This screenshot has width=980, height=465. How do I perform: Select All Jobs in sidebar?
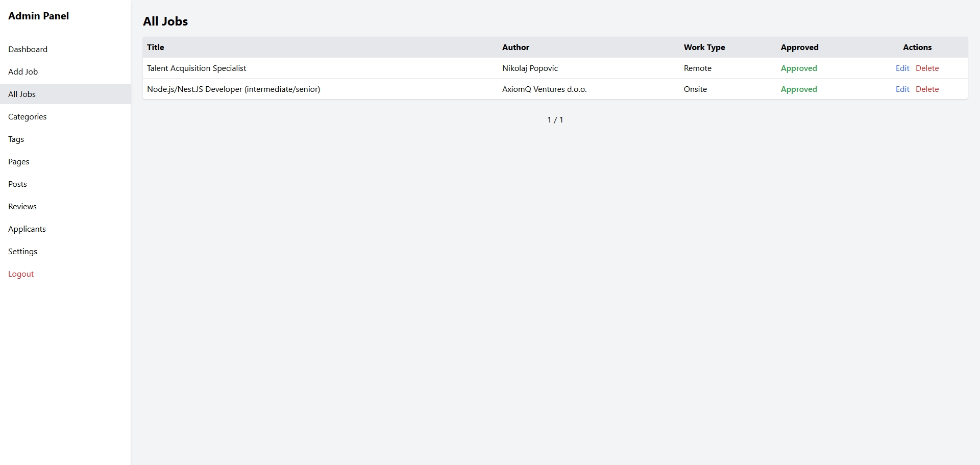coord(22,94)
